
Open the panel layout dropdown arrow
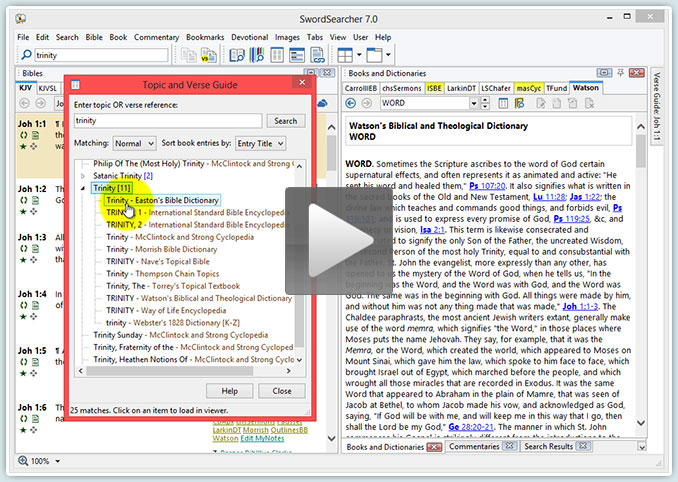[x=359, y=55]
